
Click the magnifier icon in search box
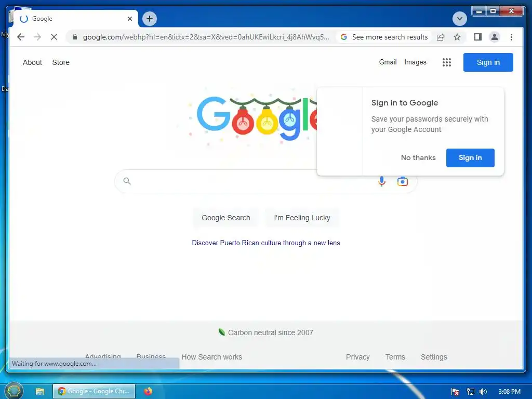click(x=127, y=181)
